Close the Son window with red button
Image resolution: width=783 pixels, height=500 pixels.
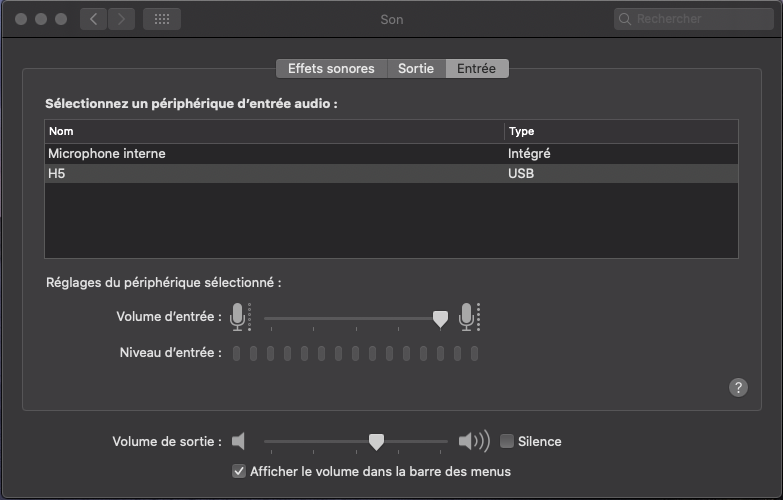[21, 19]
